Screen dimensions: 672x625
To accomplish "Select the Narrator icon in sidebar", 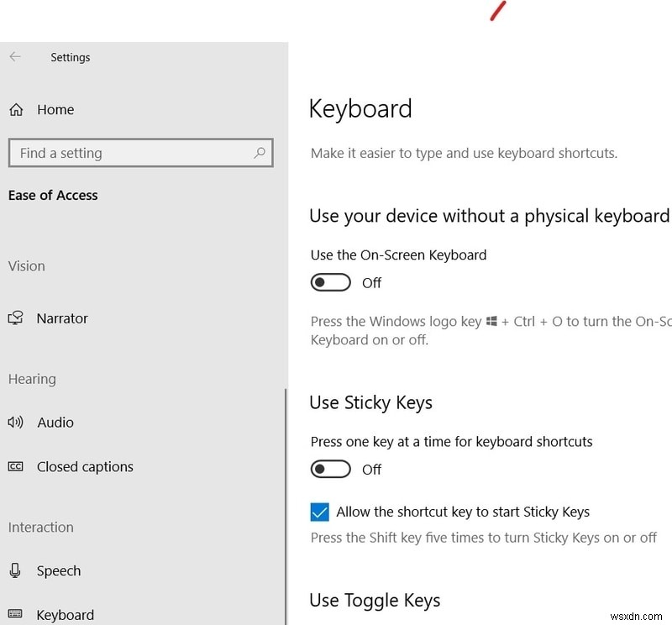I will pyautogui.click(x=14, y=318).
